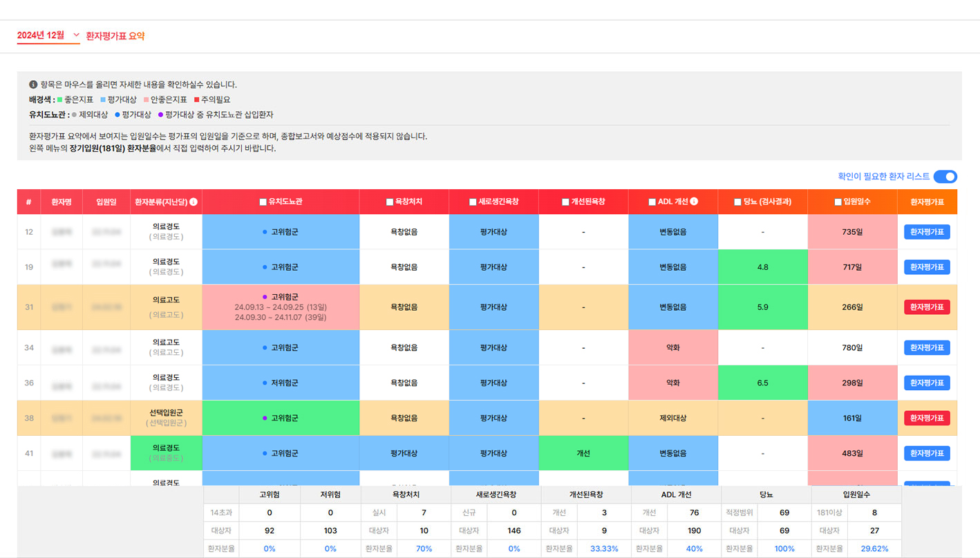The width and height of the screenshot is (980, 558).
Task: Click purple dot in row 38 유치도뇨관 cell
Action: tap(265, 418)
